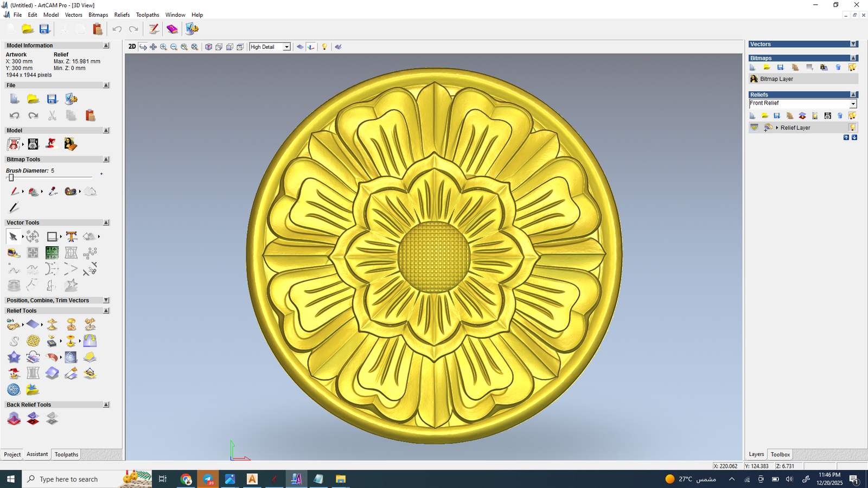Click the first Back Relief Tools icon
This screenshot has width=868, height=488.
click(14, 419)
